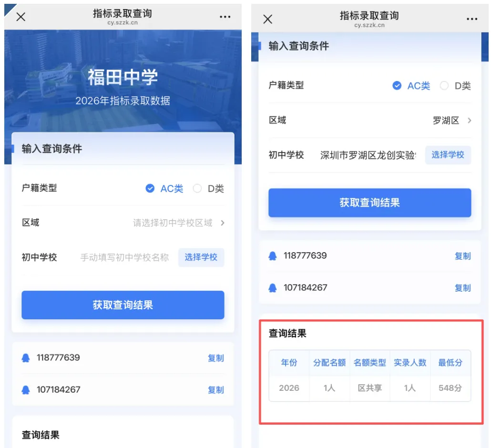Select the 区共享 table cell
491x448 pixels.
[x=370, y=388]
